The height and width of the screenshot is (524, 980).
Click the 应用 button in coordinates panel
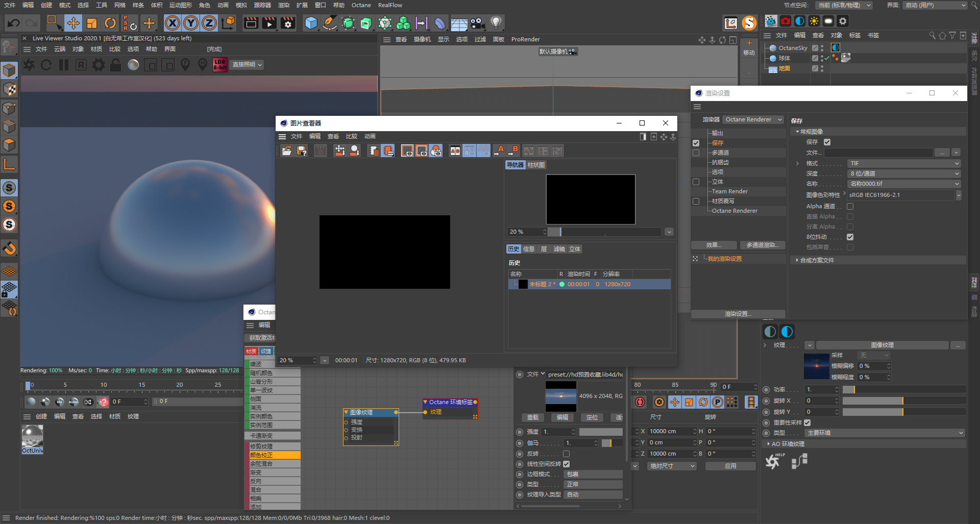(730, 466)
